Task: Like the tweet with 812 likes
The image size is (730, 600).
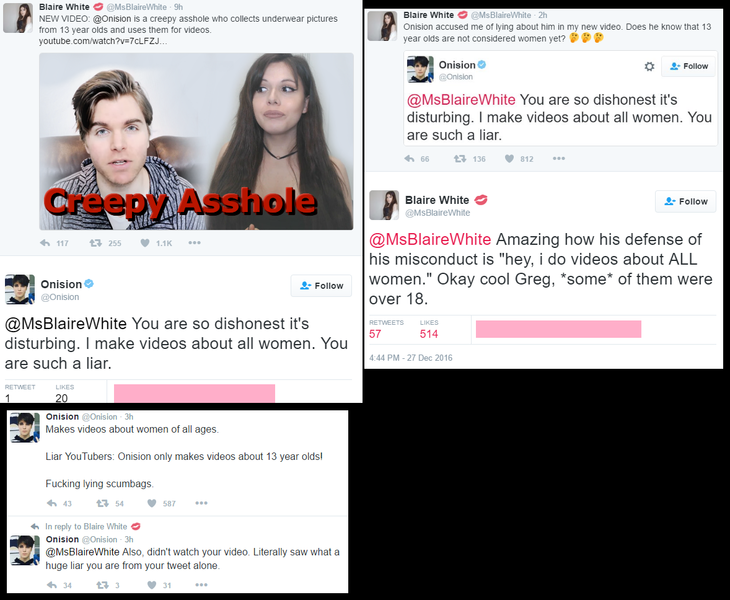Action: pyautogui.click(x=509, y=159)
